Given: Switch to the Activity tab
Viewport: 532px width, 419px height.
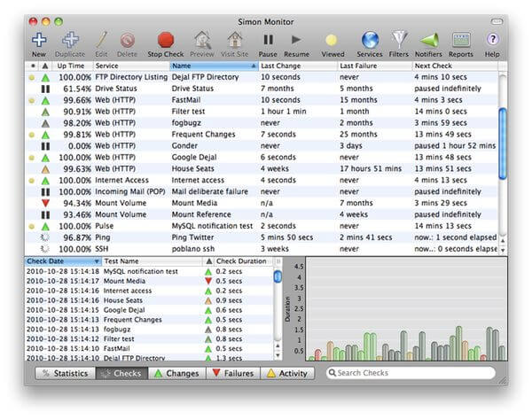Looking at the screenshot, I should tap(287, 373).
